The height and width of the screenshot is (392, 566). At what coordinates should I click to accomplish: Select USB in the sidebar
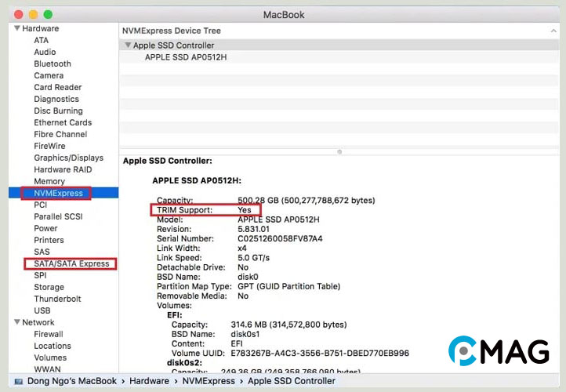point(42,310)
